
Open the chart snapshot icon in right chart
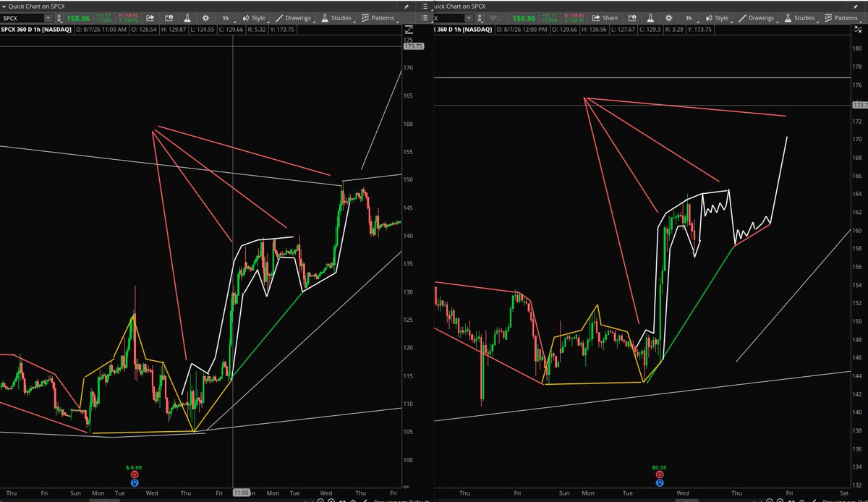pyautogui.click(x=631, y=17)
